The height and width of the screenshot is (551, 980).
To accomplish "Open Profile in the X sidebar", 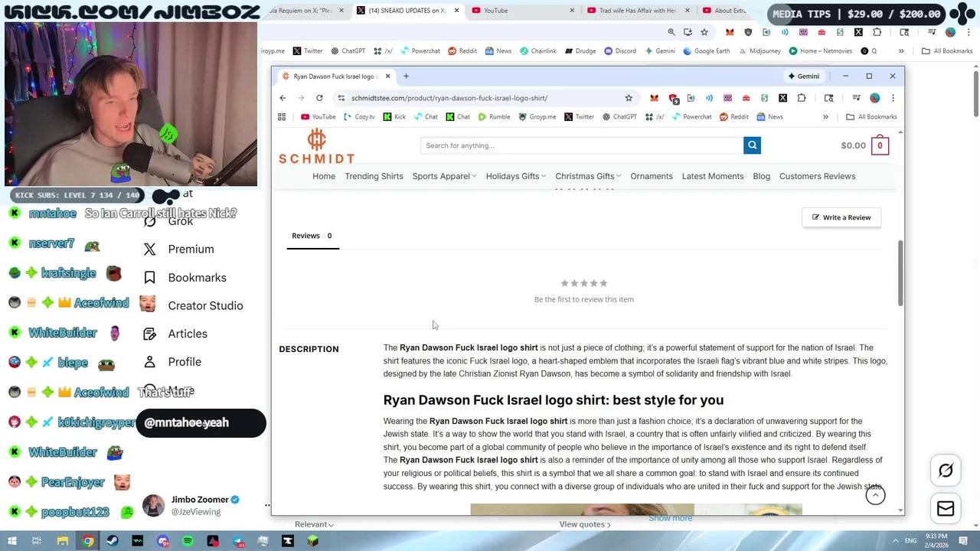I will click(172, 362).
